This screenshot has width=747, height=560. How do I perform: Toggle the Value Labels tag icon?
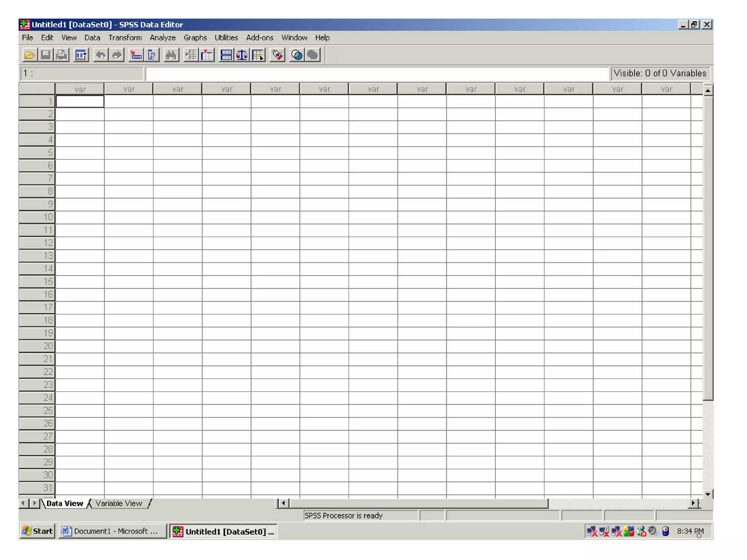pos(277,55)
